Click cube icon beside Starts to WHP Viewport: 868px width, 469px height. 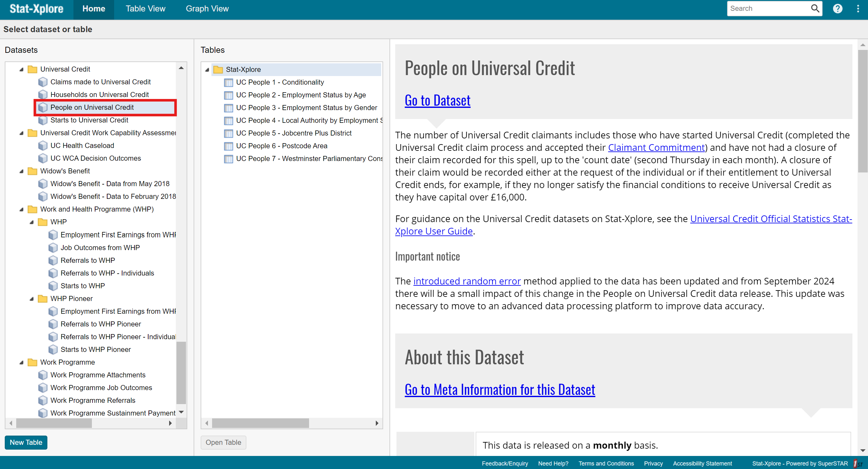[x=53, y=286]
